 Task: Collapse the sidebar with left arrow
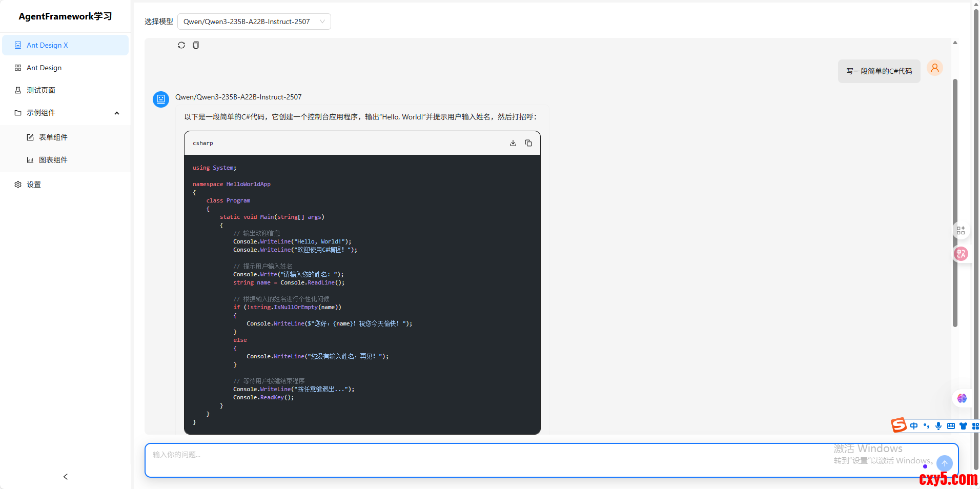[x=66, y=477]
